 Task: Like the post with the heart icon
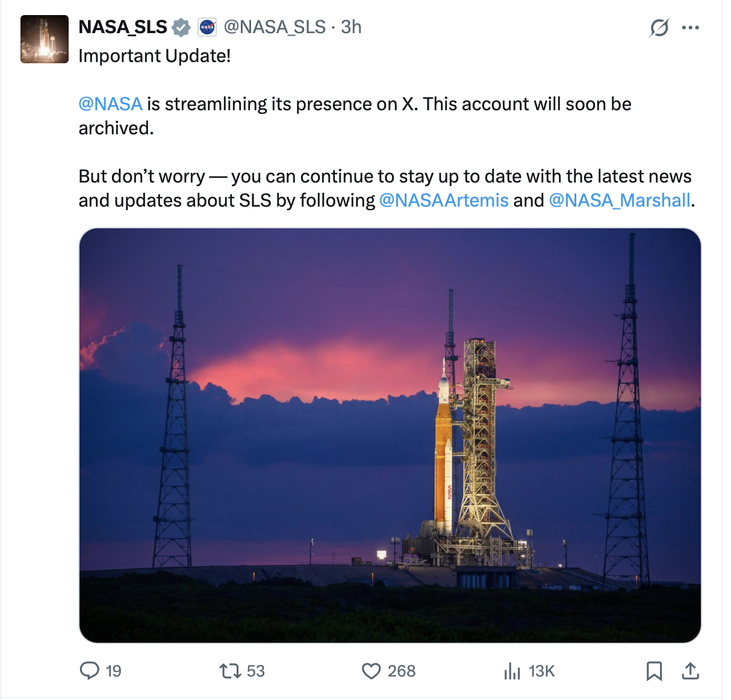coord(372,670)
